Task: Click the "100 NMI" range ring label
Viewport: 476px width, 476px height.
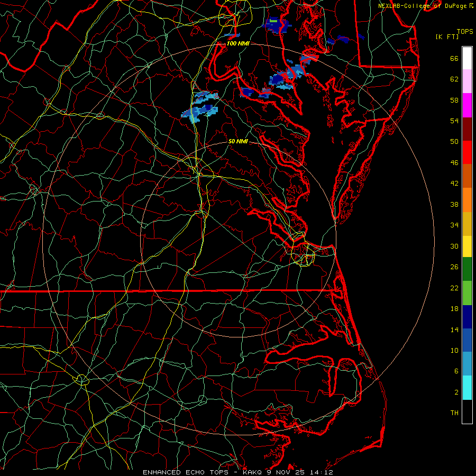Action: pos(238,43)
